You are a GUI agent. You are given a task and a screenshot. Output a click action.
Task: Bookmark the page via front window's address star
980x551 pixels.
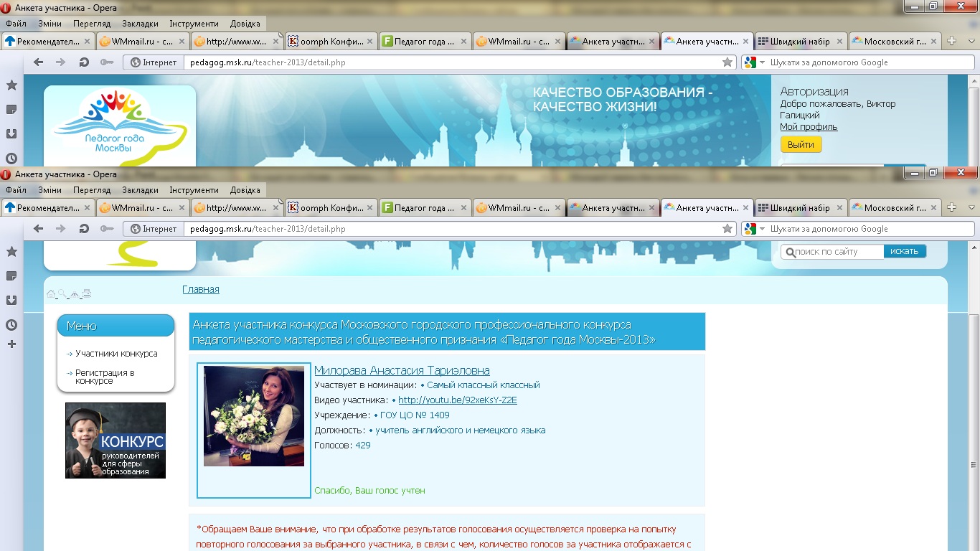click(727, 229)
